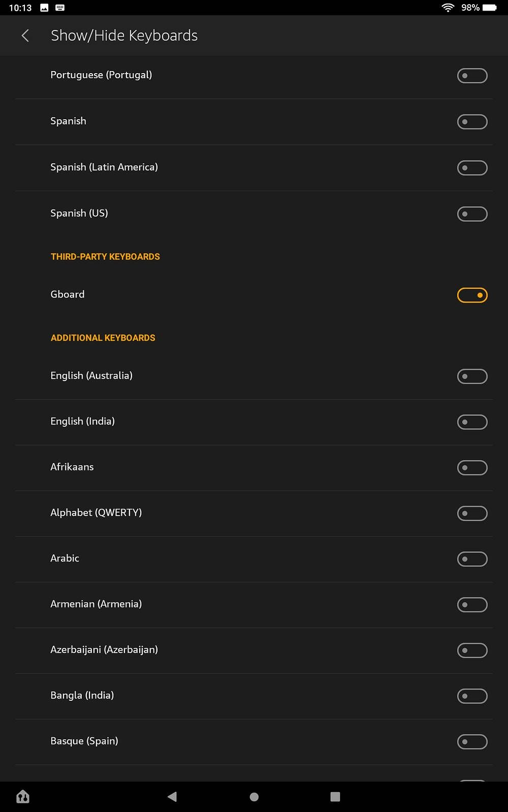
Task: Toggle the Spanish (US) keyboard on
Action: (x=472, y=214)
